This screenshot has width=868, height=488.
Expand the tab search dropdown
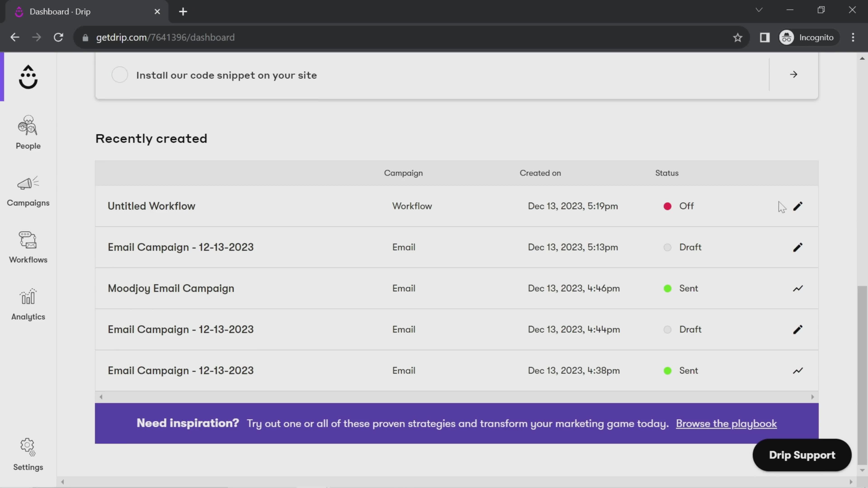coord(759,10)
